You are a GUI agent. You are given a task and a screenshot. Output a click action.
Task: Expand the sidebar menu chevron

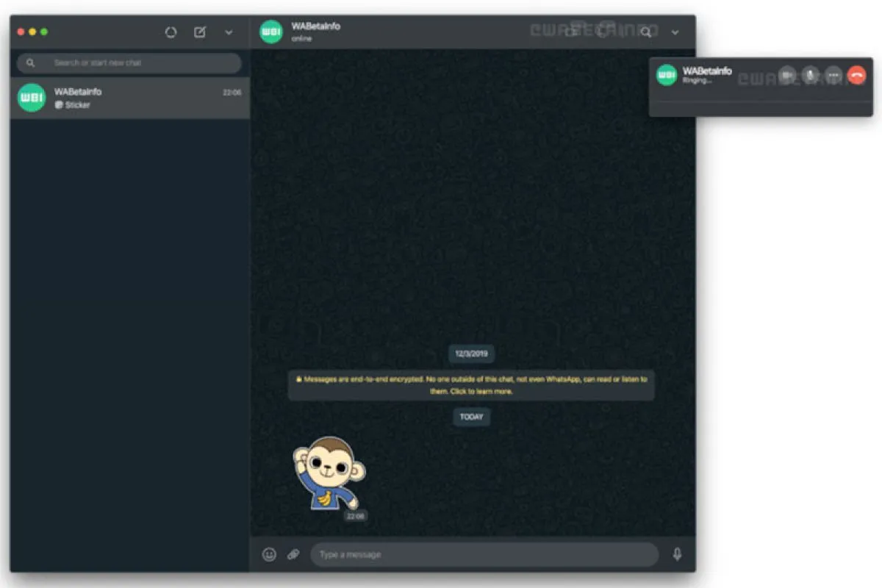229,32
